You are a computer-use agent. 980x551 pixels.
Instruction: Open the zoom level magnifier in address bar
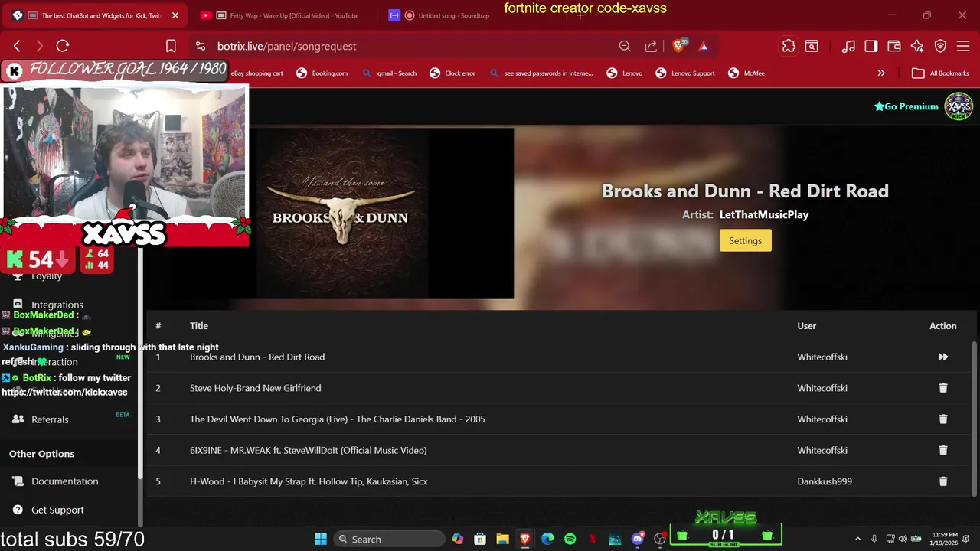(x=625, y=46)
